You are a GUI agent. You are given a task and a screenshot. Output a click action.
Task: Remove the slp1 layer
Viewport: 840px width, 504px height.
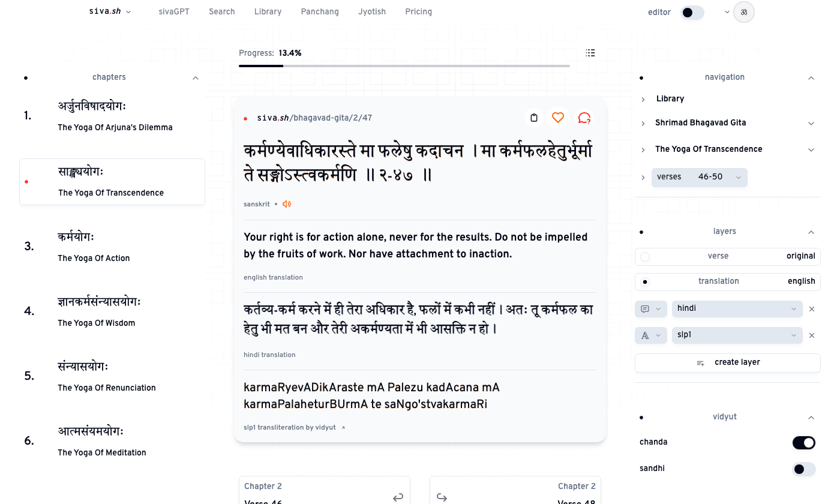(812, 335)
